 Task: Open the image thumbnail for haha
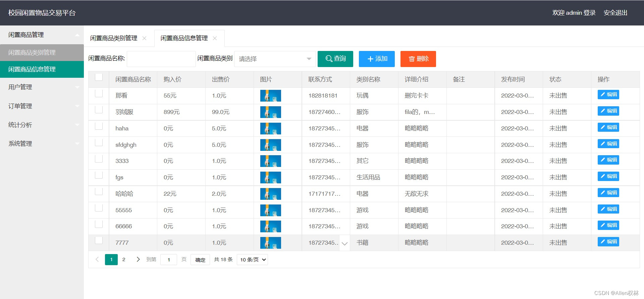click(271, 128)
